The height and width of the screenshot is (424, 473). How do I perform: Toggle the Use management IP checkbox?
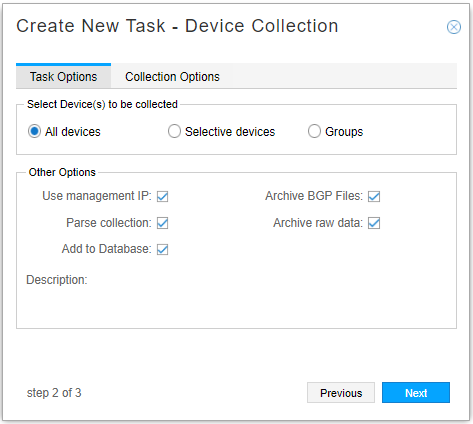[162, 196]
